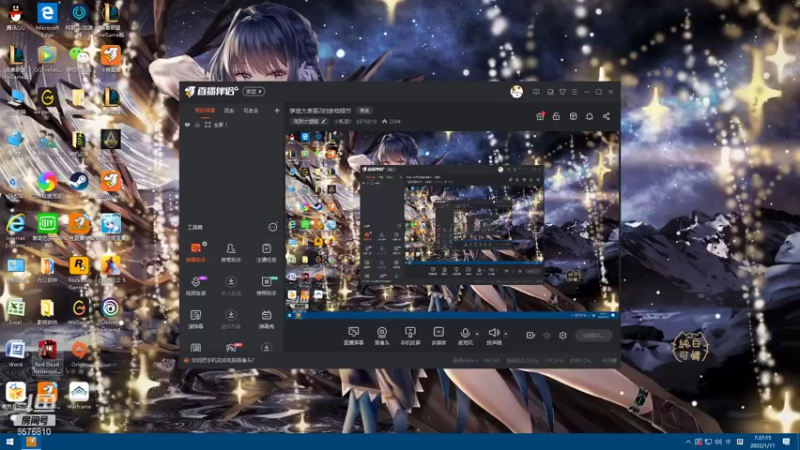Open the record video camera icon

pyautogui.click(x=531, y=335)
